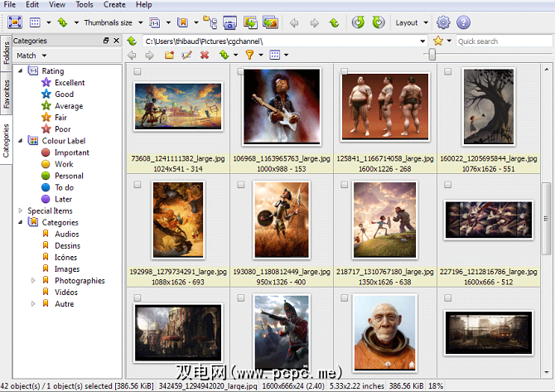Click the filter funnel icon
This screenshot has width=555, height=392.
tap(249, 56)
